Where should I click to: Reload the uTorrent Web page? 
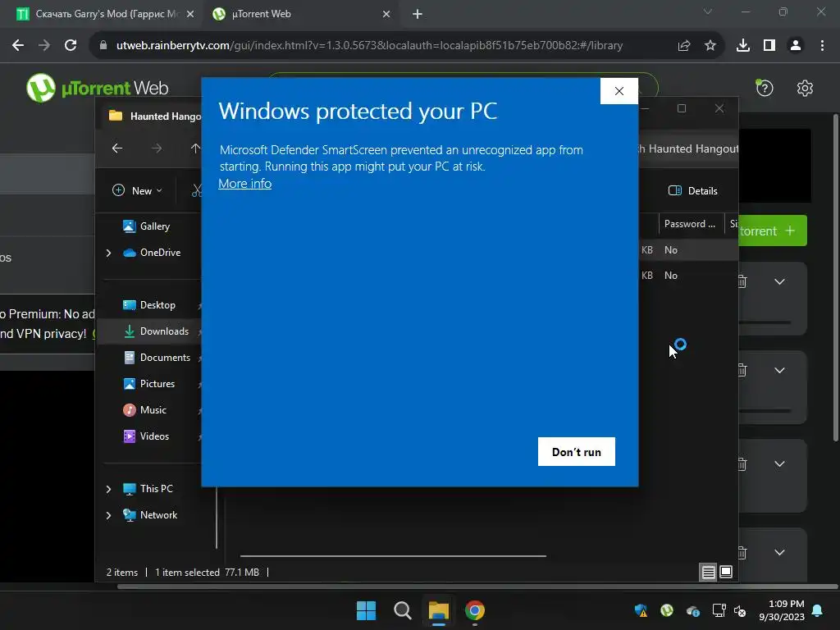click(x=71, y=46)
